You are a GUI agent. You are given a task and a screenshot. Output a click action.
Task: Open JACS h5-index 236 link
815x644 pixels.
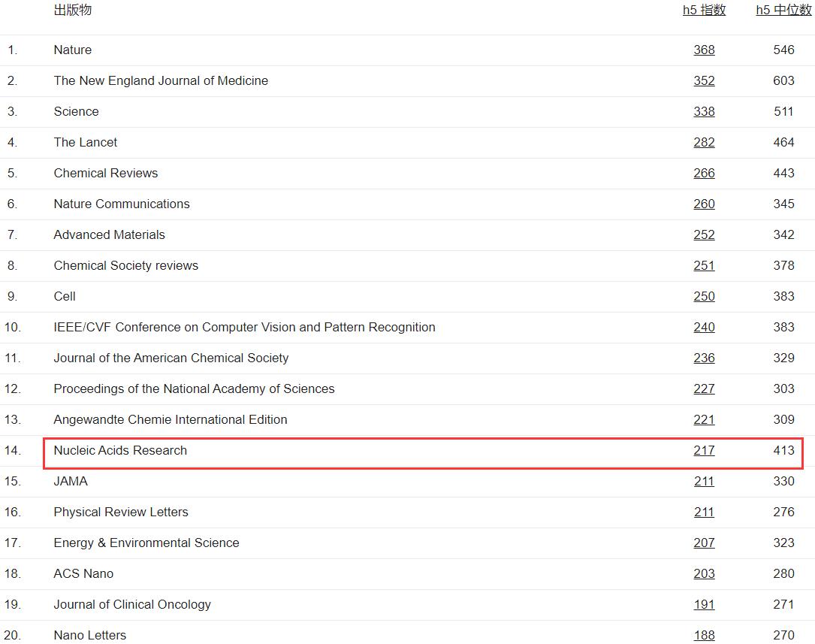704,358
